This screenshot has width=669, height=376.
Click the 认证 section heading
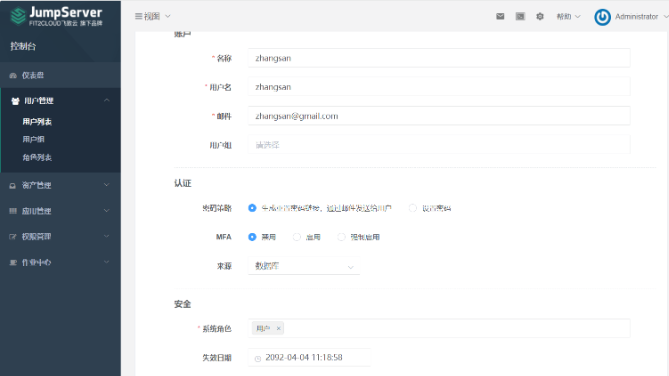(x=183, y=184)
